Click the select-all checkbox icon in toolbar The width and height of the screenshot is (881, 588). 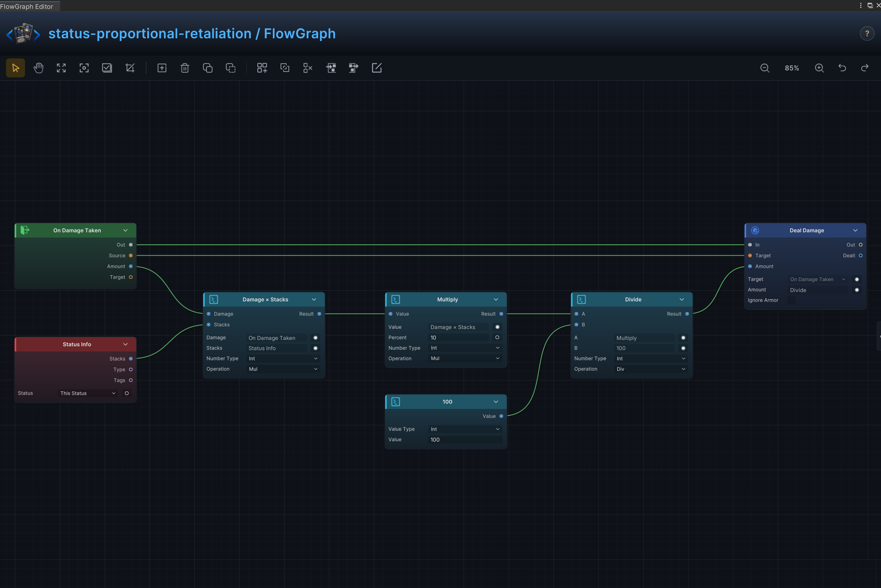coord(107,68)
